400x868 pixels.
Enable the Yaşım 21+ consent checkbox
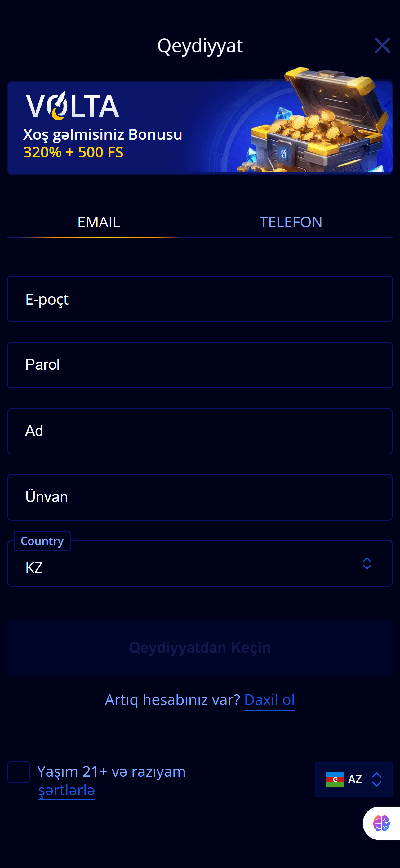point(19,772)
